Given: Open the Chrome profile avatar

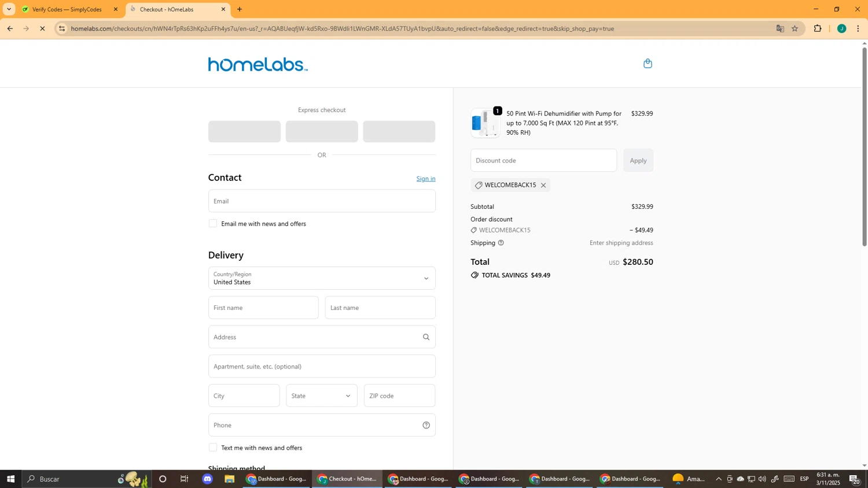Looking at the screenshot, I should [841, 28].
